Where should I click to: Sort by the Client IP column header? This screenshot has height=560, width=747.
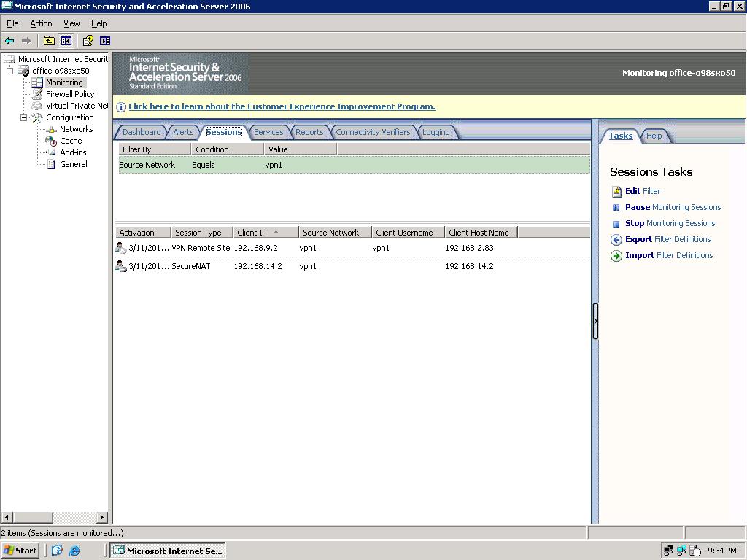point(266,233)
